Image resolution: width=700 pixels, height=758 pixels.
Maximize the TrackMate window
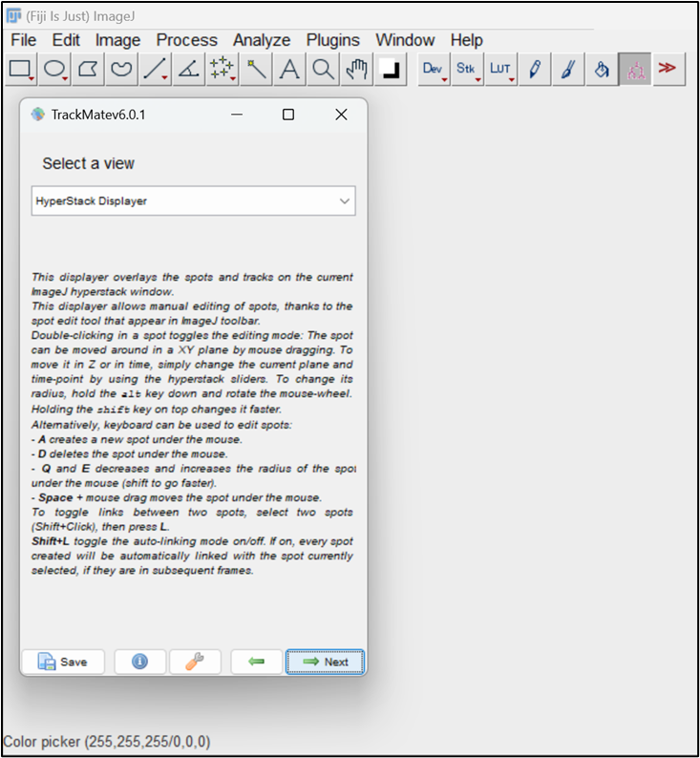(288, 115)
